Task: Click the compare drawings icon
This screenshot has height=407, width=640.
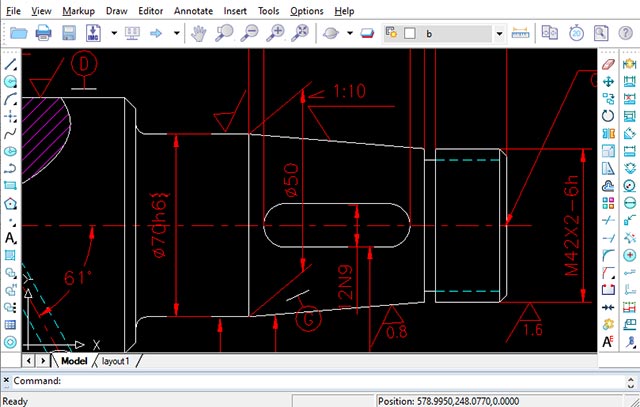Action: pyautogui.click(x=549, y=33)
